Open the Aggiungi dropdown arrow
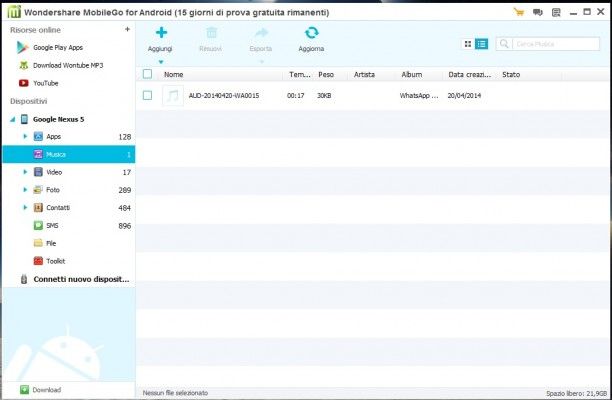The width and height of the screenshot is (612, 400). pyautogui.click(x=161, y=62)
